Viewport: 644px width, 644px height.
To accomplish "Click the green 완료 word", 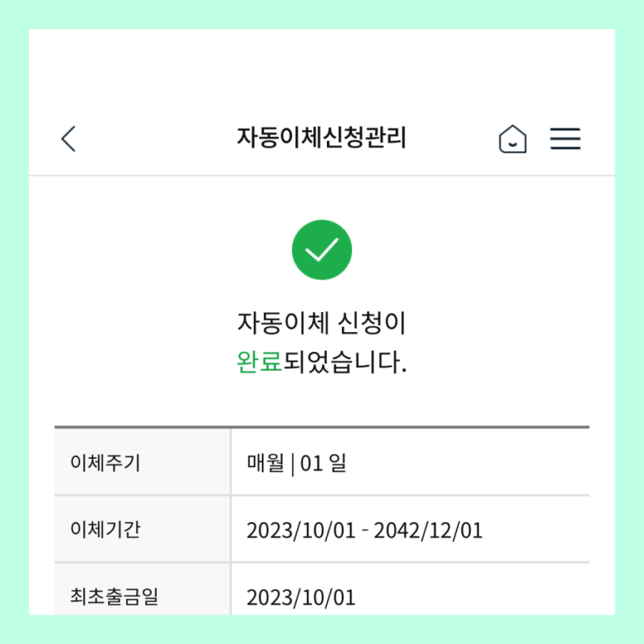I will [x=259, y=362].
